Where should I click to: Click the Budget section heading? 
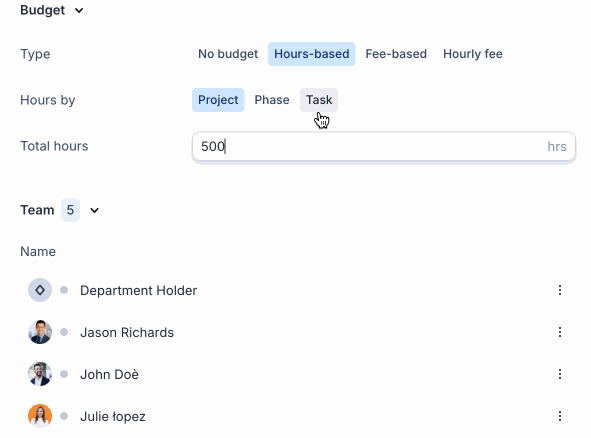point(43,10)
